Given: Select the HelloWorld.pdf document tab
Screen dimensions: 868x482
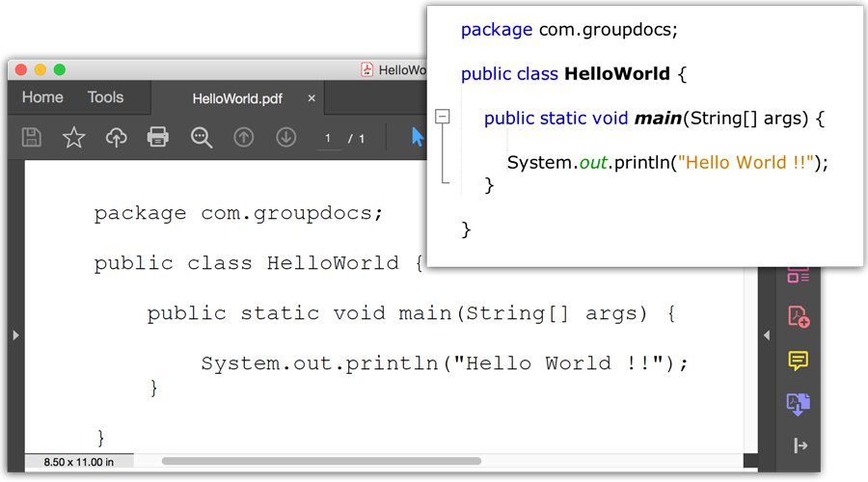Looking at the screenshot, I should coord(237,98).
